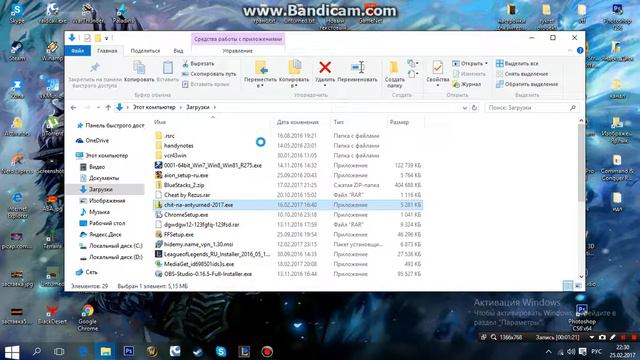Select ChromeSetup.exe file
The width and height of the screenshot is (640, 360).
[186, 215]
